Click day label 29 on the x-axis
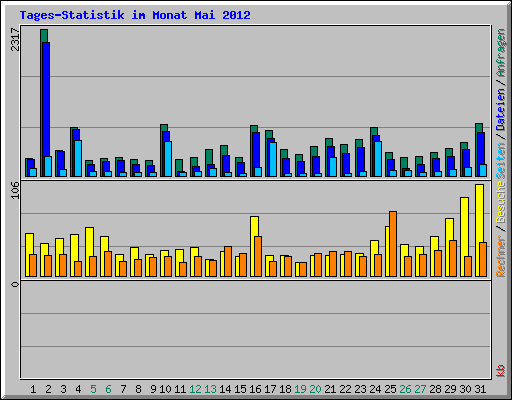Screen dimensions: 512x400 450,389
